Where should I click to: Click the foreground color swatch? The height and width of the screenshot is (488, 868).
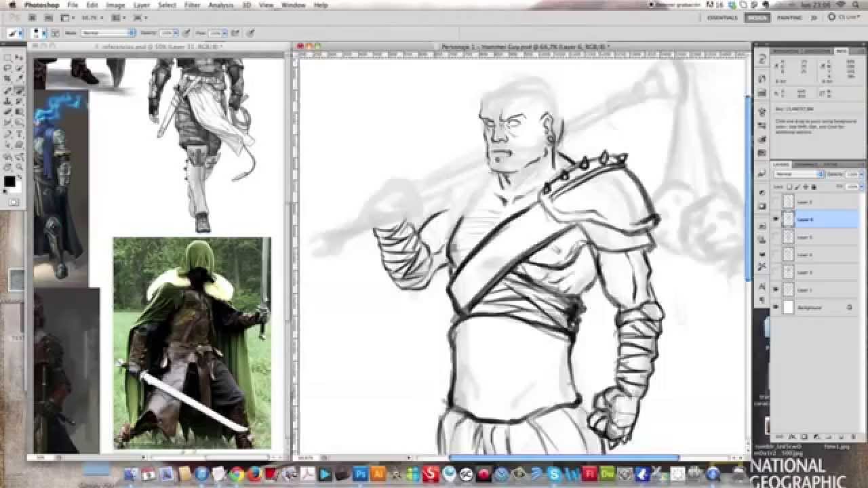pos(8,180)
